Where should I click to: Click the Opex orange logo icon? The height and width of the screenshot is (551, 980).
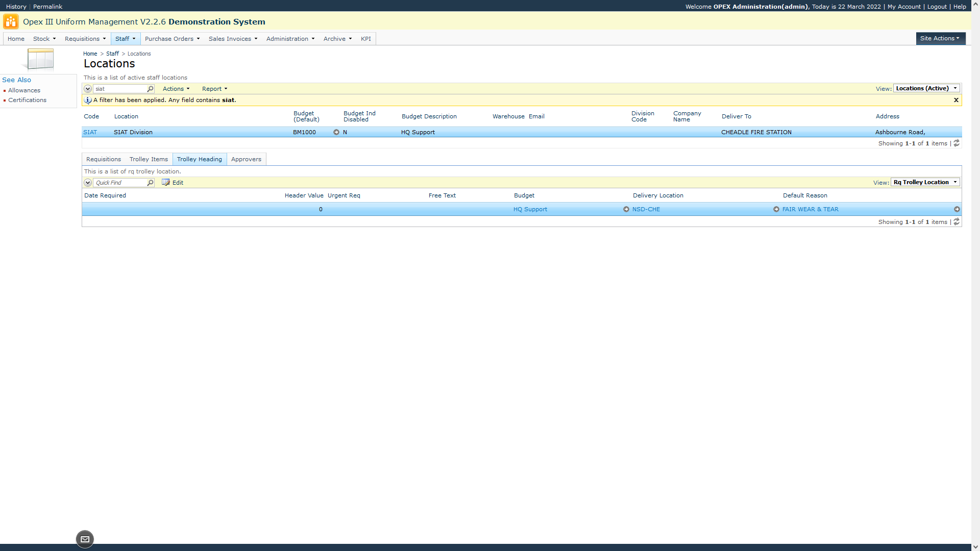point(11,22)
